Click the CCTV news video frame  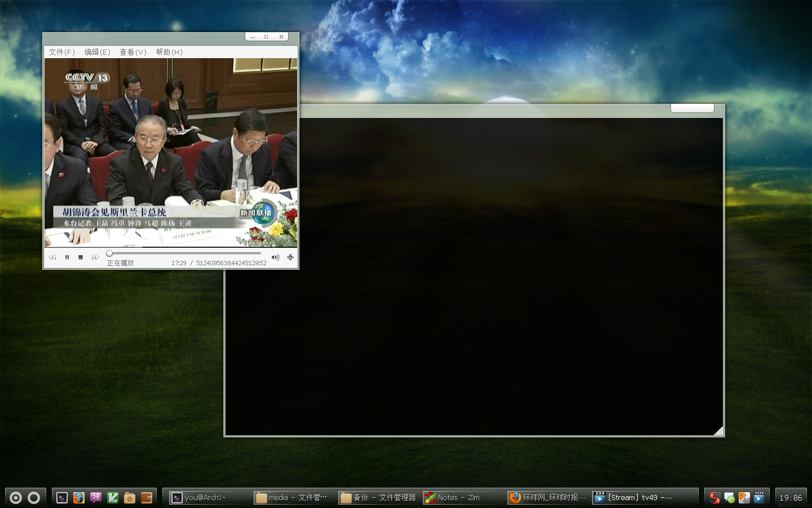(x=171, y=152)
